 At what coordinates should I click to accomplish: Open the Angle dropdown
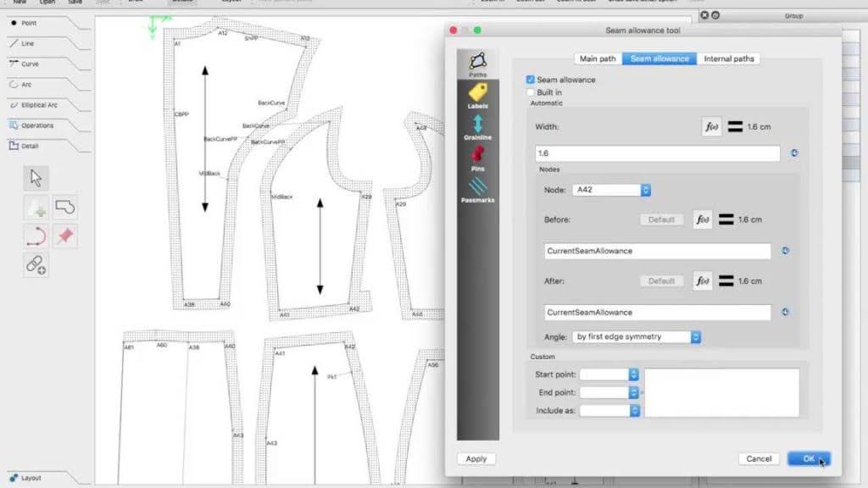637,336
